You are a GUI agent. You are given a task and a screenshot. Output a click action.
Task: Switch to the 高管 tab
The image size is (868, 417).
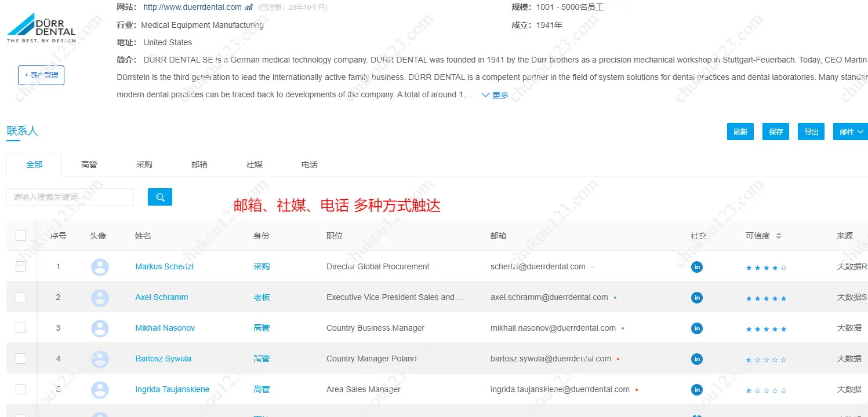point(89,164)
